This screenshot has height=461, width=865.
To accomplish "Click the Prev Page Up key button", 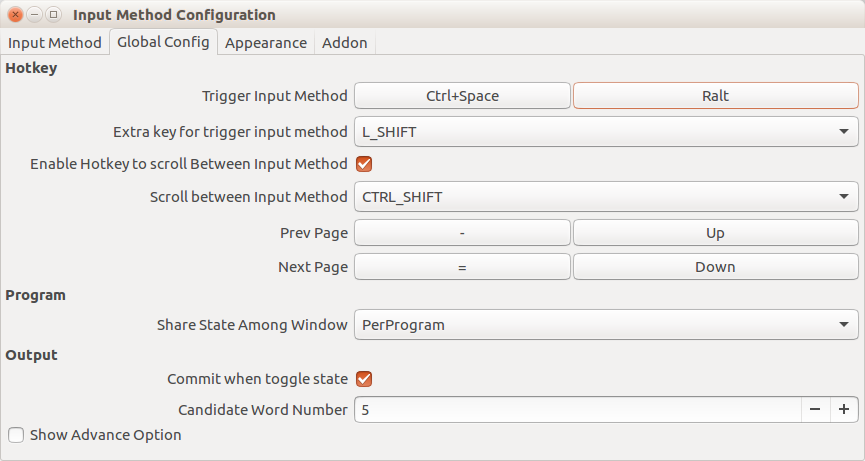I will [715, 233].
